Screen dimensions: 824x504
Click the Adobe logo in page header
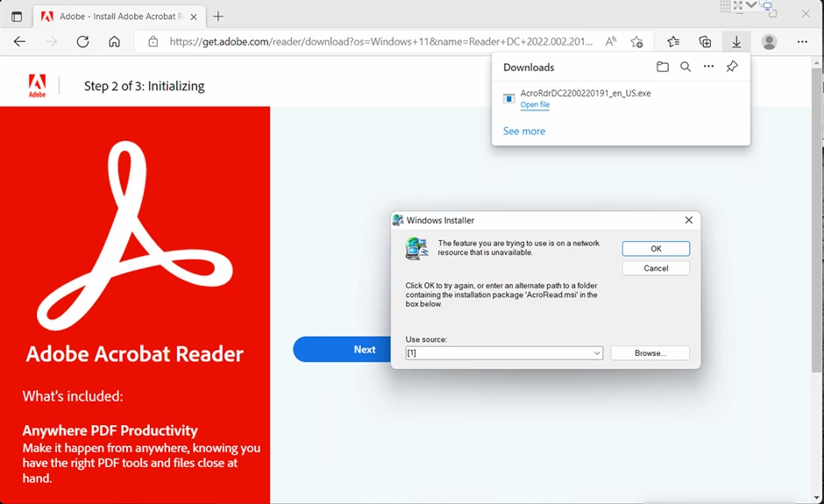[x=37, y=86]
